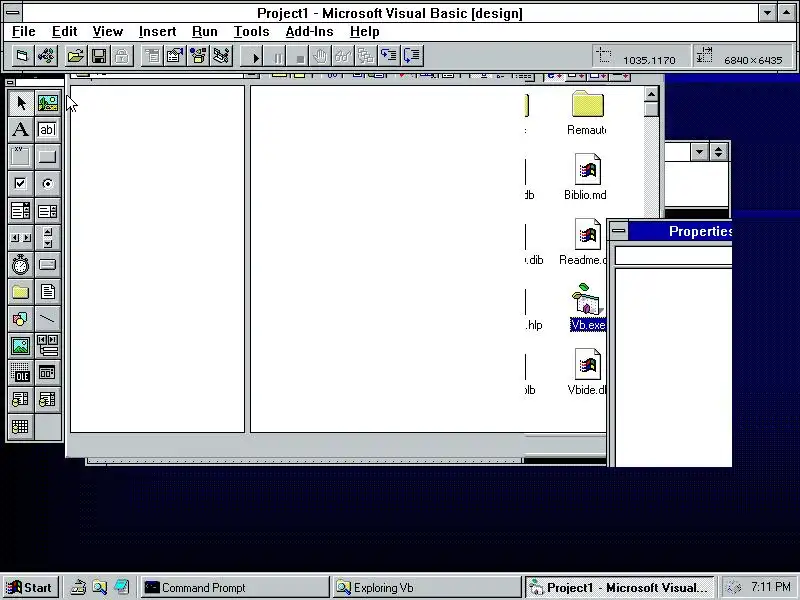This screenshot has height=600, width=800.
Task: Select the OptionButton tool in toolbox
Action: [48, 184]
